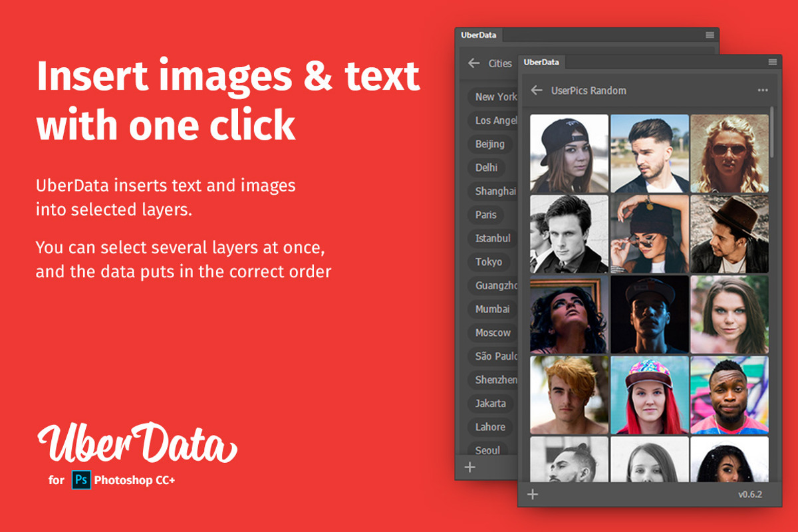
Task: Click plus icon in front panel footer
Action: coord(532,494)
